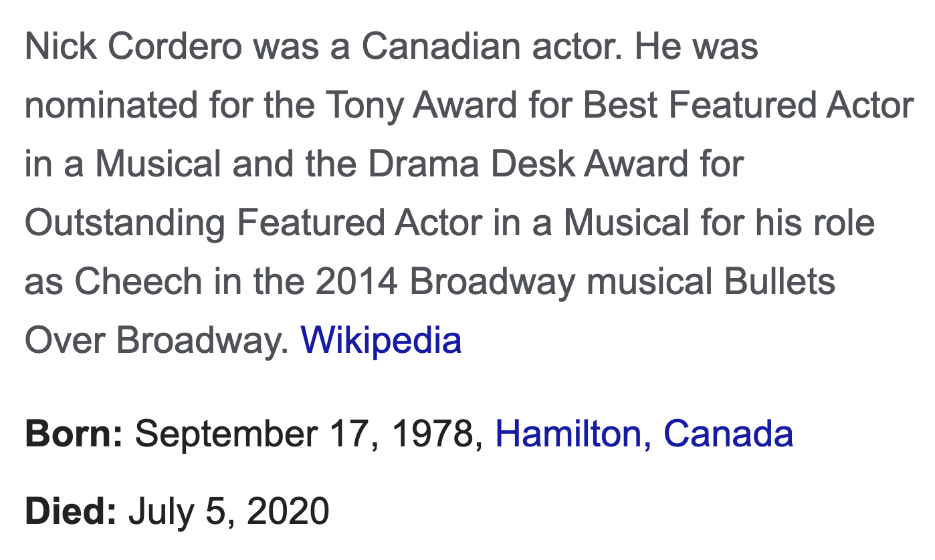Click the words Best Featured Actor
The width and height of the screenshot is (935, 560).
[749, 106]
